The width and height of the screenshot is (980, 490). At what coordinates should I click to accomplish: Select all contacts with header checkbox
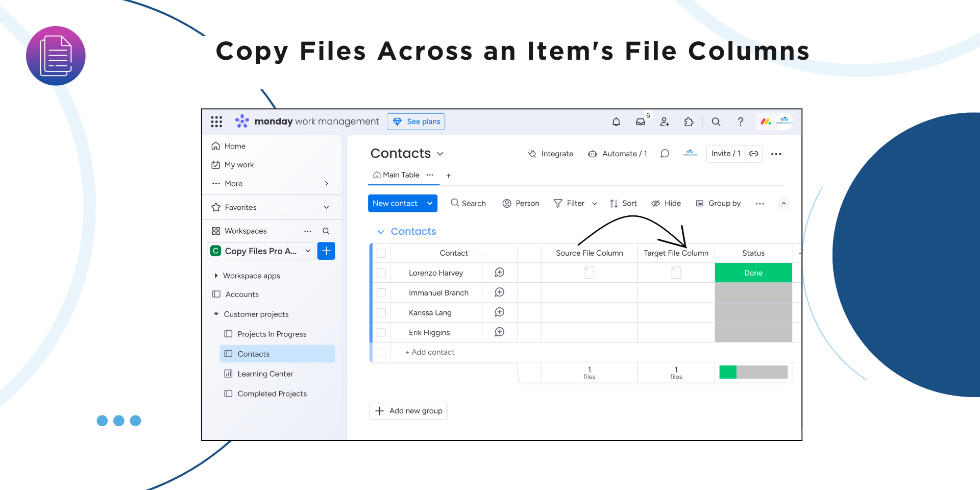tap(381, 253)
